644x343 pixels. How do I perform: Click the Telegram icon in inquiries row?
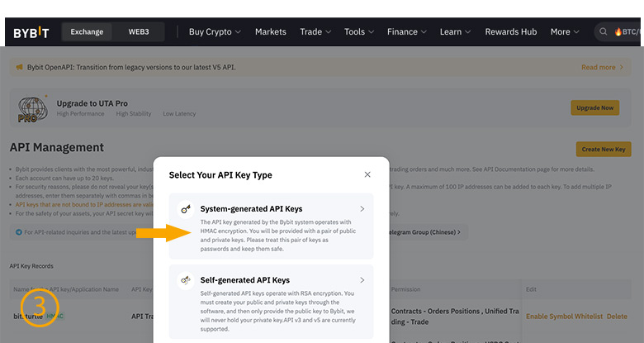point(18,232)
